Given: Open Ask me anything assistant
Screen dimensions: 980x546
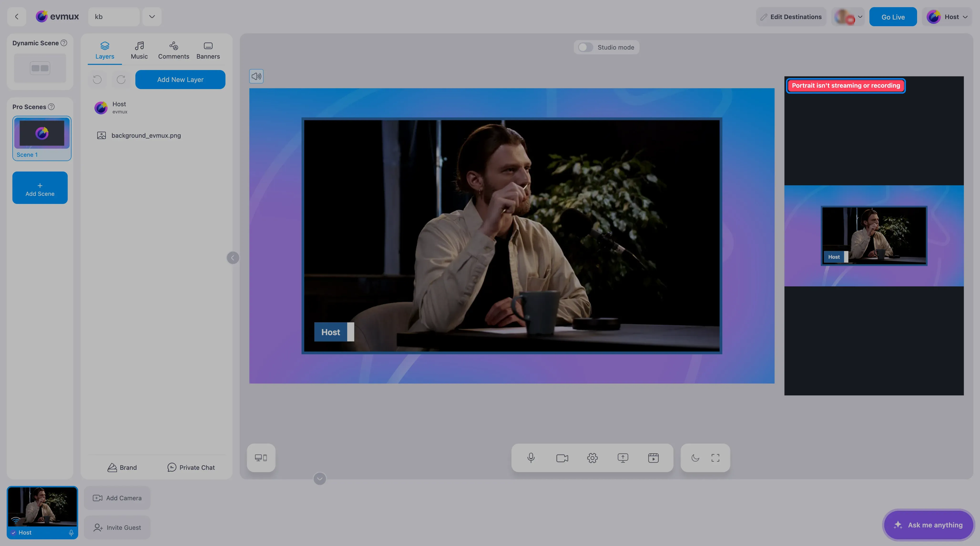Looking at the screenshot, I should (928, 525).
